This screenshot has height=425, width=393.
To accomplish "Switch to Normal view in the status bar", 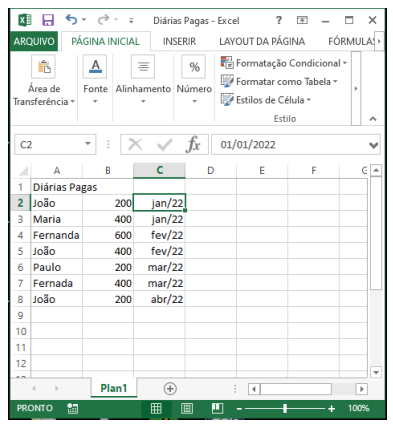I will tap(156, 408).
